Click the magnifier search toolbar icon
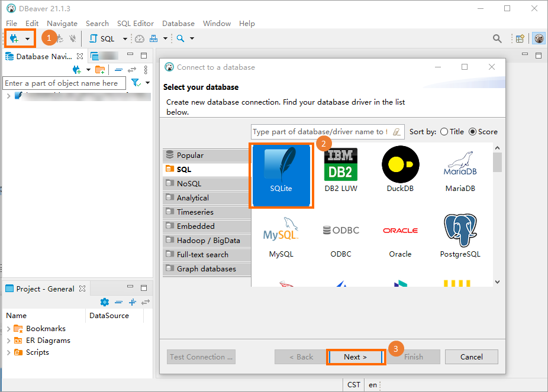 tap(180, 38)
